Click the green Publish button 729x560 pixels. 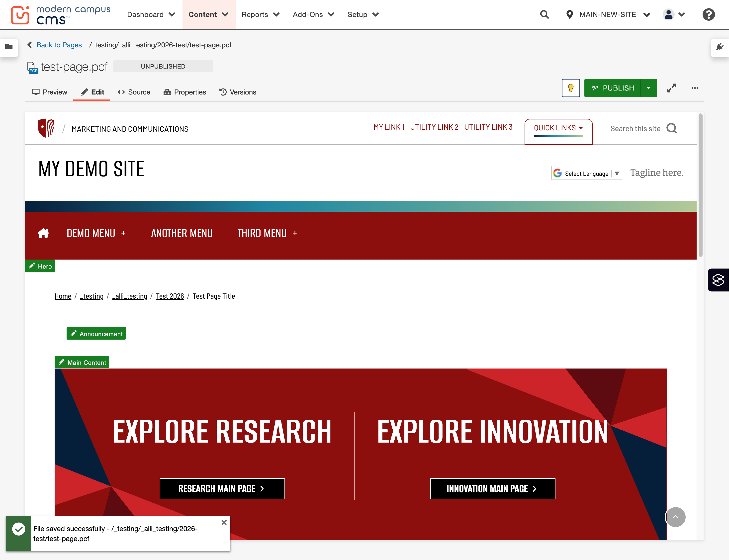click(613, 88)
